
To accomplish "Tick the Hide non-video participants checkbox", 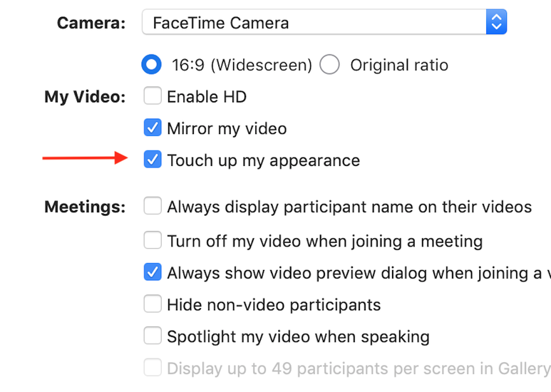I will pyautogui.click(x=153, y=304).
